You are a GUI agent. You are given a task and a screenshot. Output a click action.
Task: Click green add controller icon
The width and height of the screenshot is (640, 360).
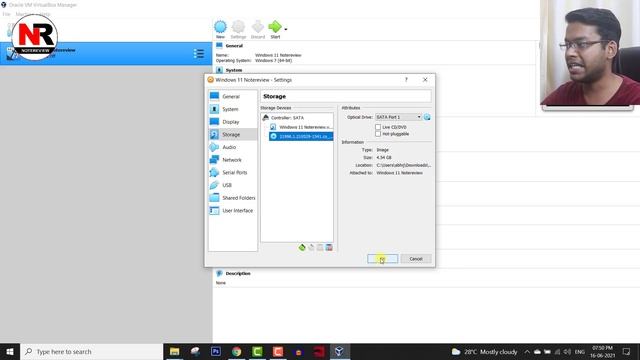pyautogui.click(x=302, y=247)
